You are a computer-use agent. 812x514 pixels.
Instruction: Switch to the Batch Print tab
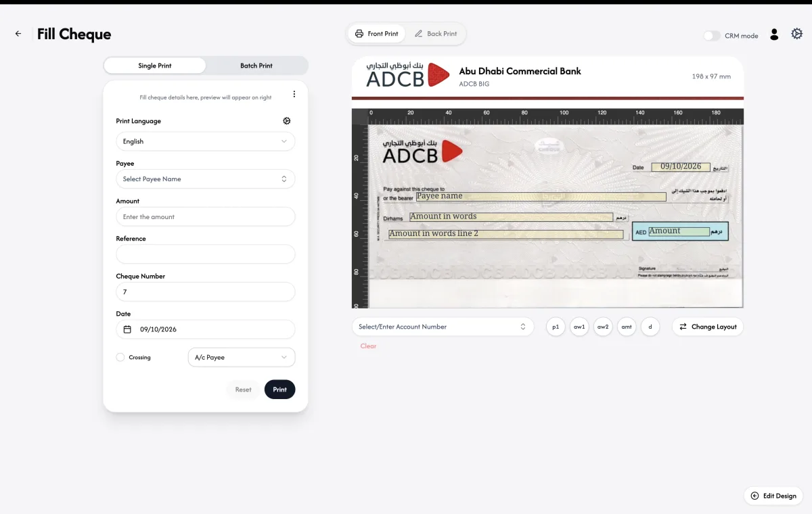coord(256,66)
